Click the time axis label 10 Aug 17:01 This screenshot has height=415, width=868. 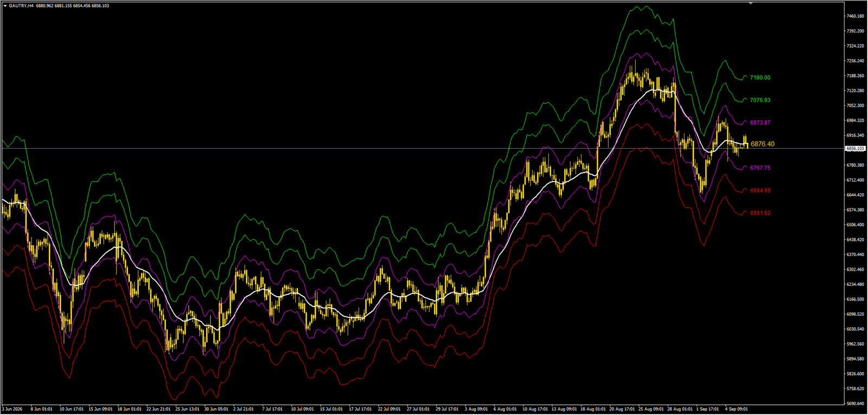[x=535, y=409]
